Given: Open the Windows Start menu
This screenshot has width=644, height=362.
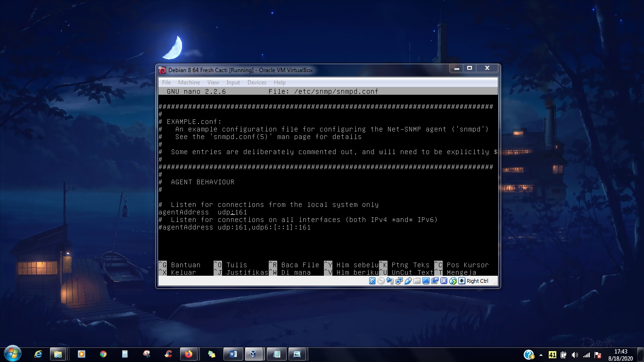Looking at the screenshot, I should 12,354.
